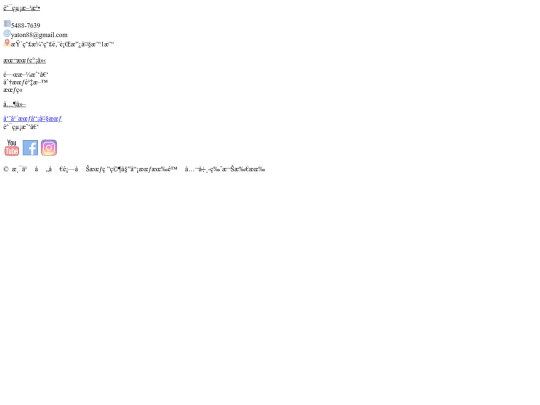Click the underlined heading at page top
Screen dimensions: 540x405
pos(22,8)
